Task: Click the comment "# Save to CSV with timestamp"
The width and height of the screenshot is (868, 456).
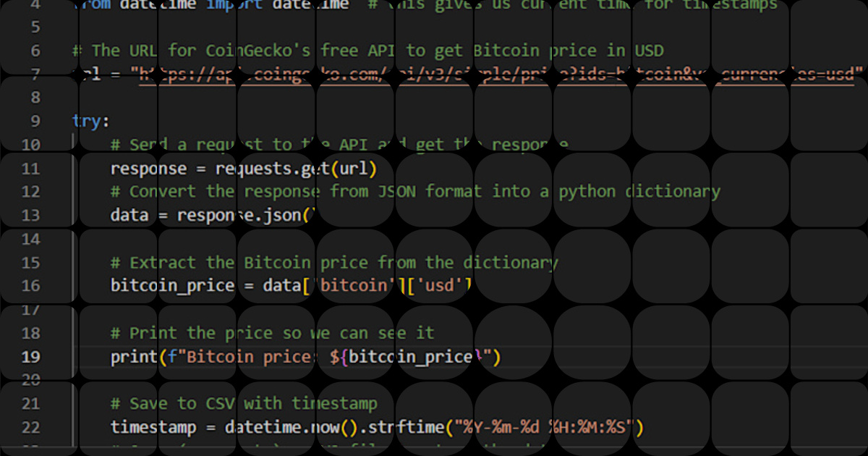Action: [x=244, y=403]
